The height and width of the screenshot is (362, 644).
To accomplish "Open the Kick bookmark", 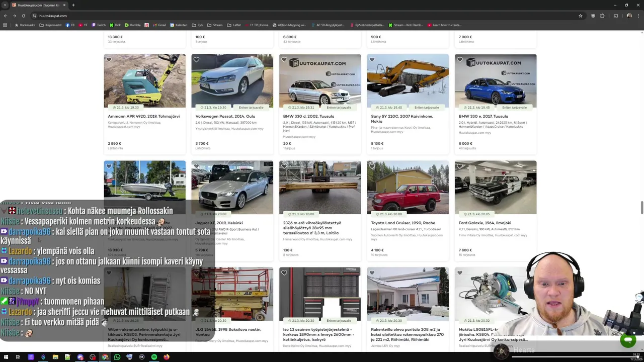I will (x=115, y=25).
